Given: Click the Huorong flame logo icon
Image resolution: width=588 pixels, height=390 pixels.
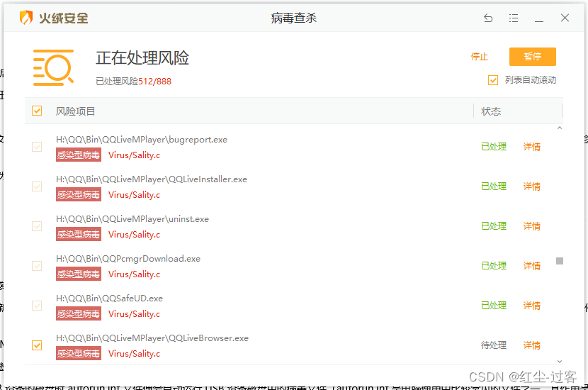Looking at the screenshot, I should (x=26, y=18).
